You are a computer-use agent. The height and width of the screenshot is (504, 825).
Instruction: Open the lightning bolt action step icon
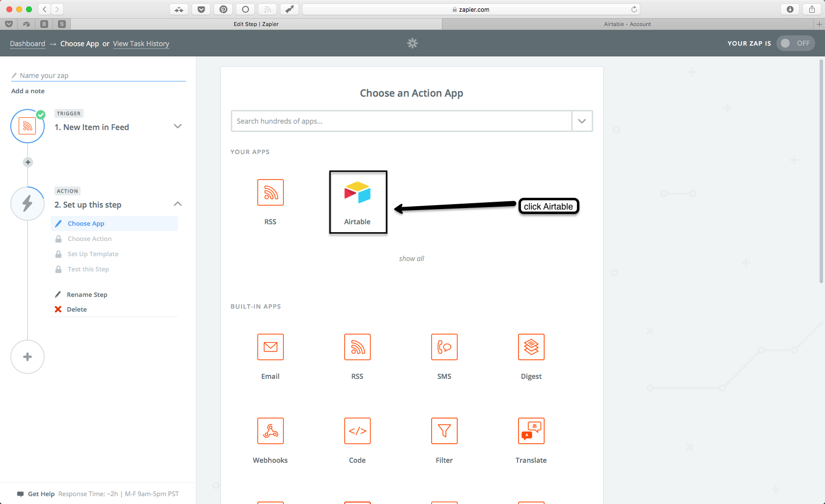(x=27, y=203)
